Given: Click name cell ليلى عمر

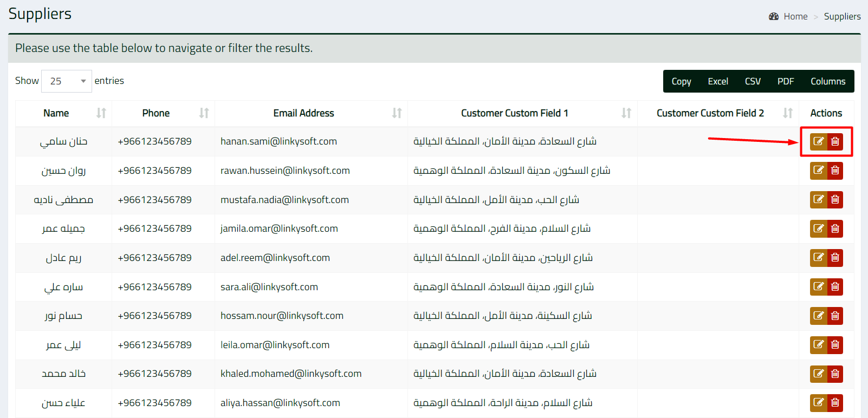Looking at the screenshot, I should (x=63, y=345).
